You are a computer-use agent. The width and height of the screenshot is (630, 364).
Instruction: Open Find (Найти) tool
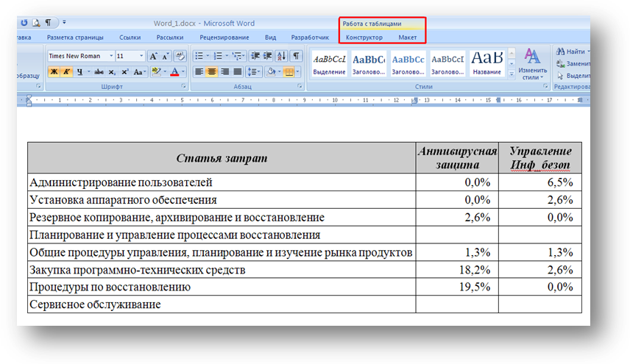573,51
